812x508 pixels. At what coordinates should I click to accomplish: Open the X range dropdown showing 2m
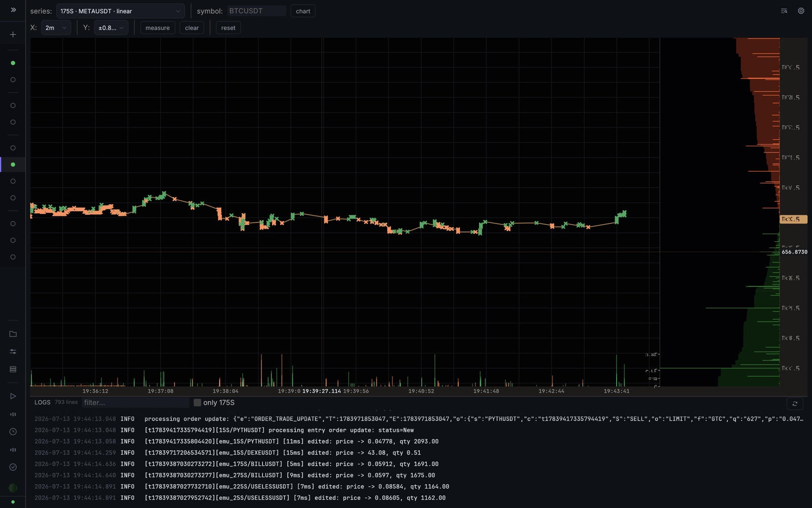coord(56,28)
